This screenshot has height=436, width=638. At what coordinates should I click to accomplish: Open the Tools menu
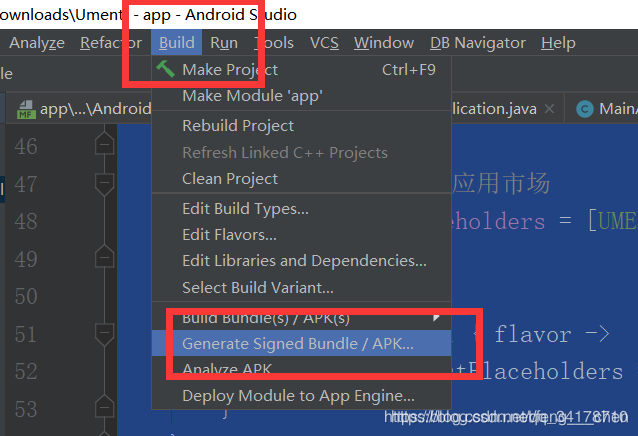pos(274,43)
